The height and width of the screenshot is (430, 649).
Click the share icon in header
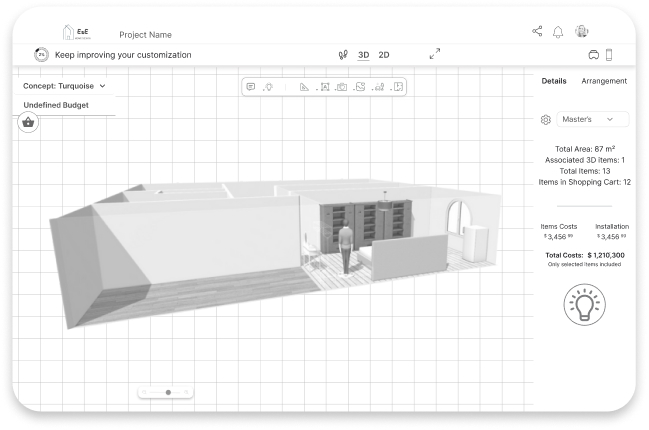click(x=538, y=31)
